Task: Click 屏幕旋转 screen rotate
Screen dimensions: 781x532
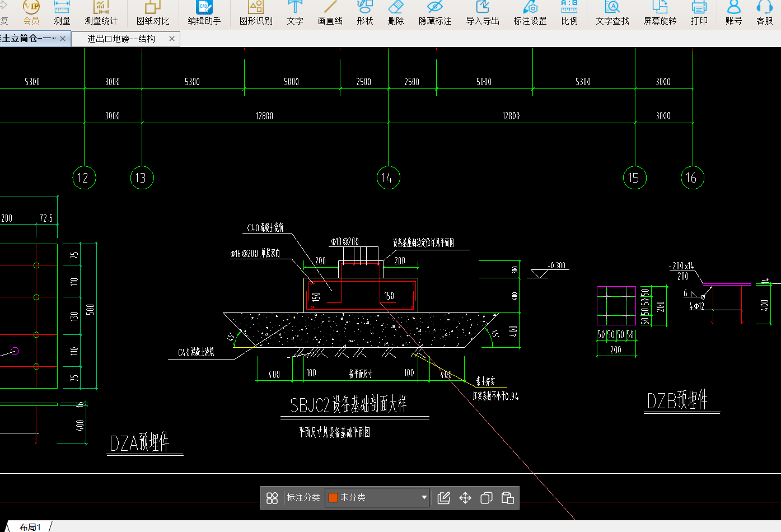Action: 660,13
